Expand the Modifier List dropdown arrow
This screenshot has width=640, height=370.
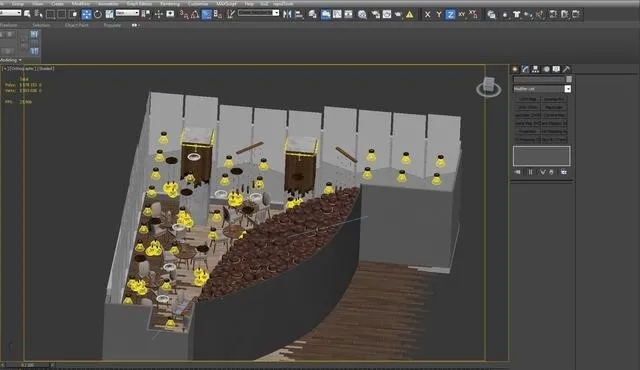click(x=568, y=89)
